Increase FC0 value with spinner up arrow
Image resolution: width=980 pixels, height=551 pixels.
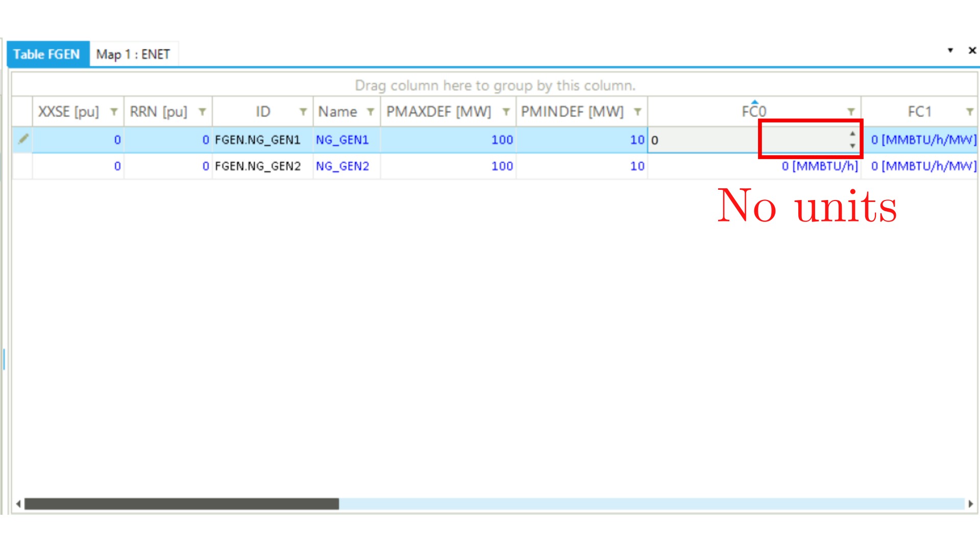pyautogui.click(x=852, y=134)
